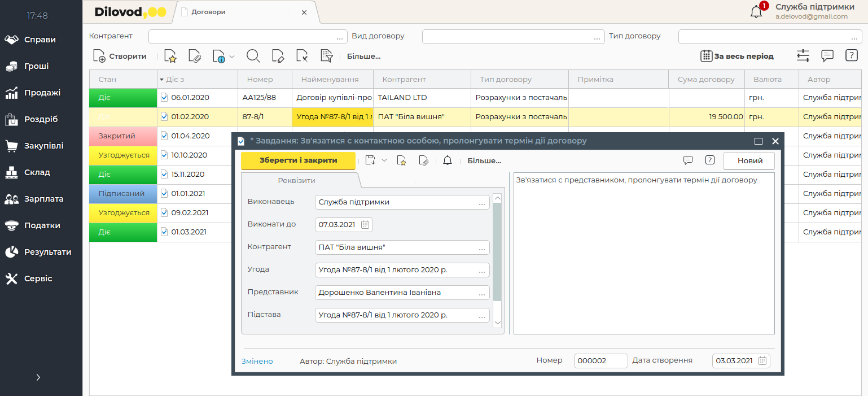
Task: Open the calendar picker for Виконати до date
Action: [x=365, y=225]
